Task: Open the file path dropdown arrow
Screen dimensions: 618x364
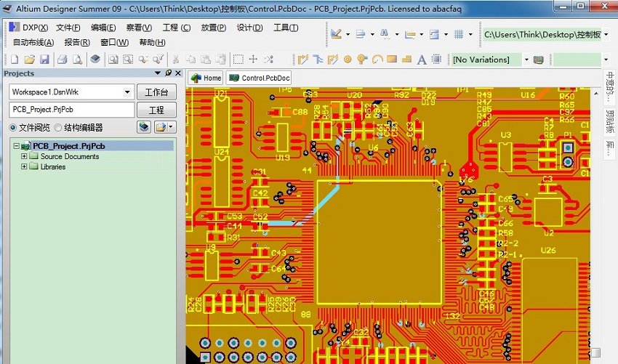Action: (606, 35)
